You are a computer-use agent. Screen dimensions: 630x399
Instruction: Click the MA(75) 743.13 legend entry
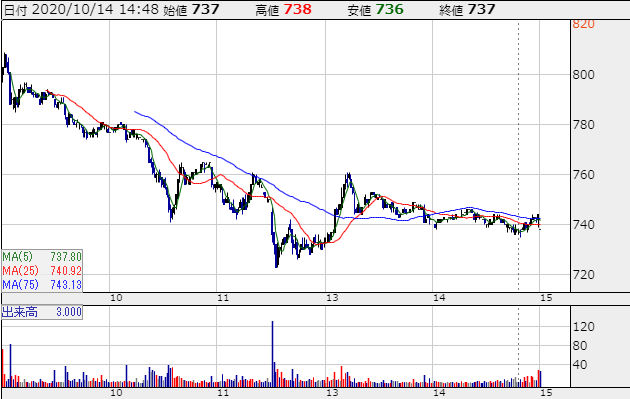tap(42, 284)
